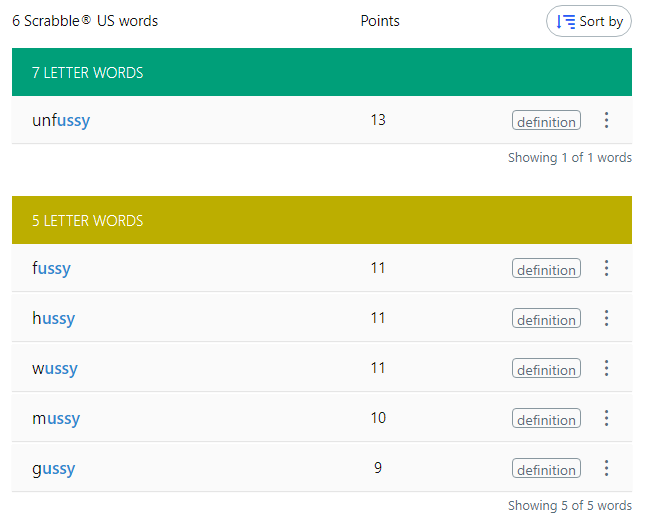Viewport: 652px width, 523px height.
Task: Open the definition for mussy
Action: point(546,419)
